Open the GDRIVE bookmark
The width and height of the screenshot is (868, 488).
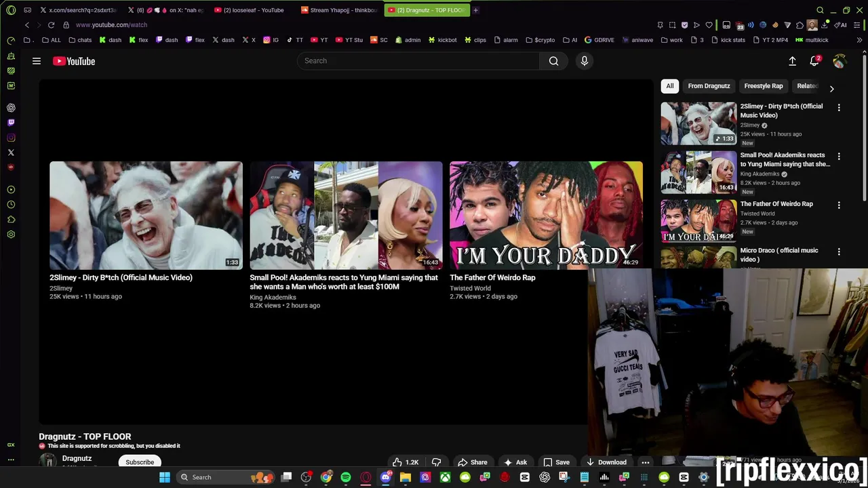pos(599,40)
